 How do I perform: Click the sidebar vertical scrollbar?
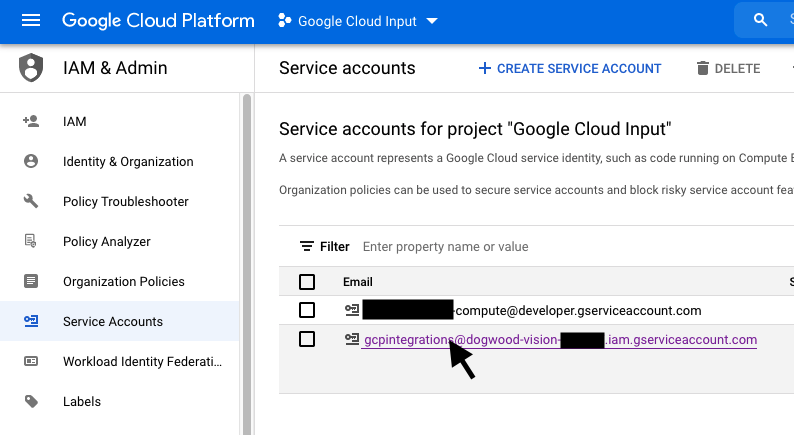tap(247, 263)
